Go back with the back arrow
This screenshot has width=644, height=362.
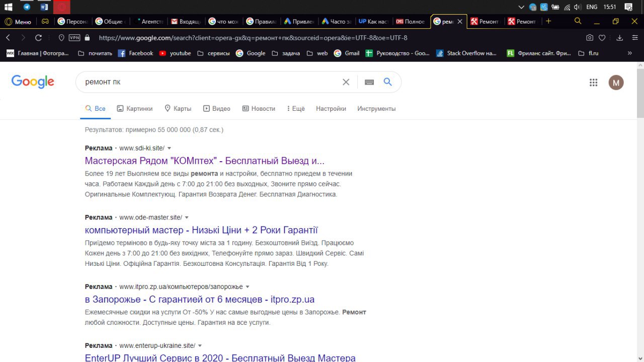tap(8, 38)
